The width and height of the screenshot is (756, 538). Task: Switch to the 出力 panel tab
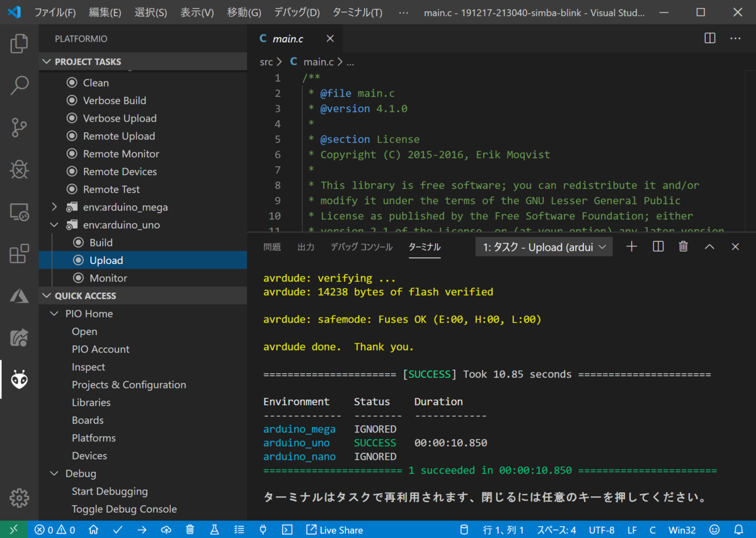306,247
